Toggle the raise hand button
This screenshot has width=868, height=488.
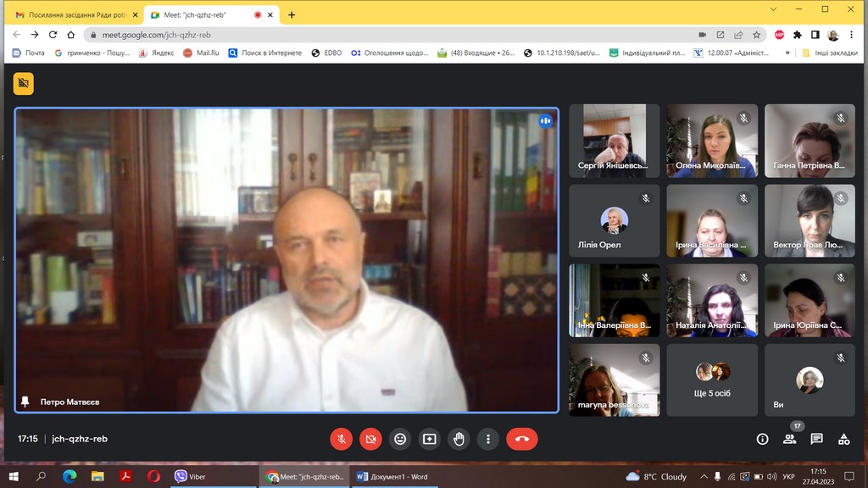pyautogui.click(x=459, y=439)
